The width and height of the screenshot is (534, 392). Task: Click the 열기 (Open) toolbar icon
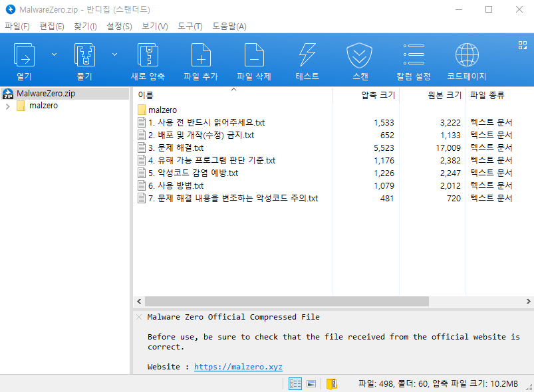click(24, 54)
